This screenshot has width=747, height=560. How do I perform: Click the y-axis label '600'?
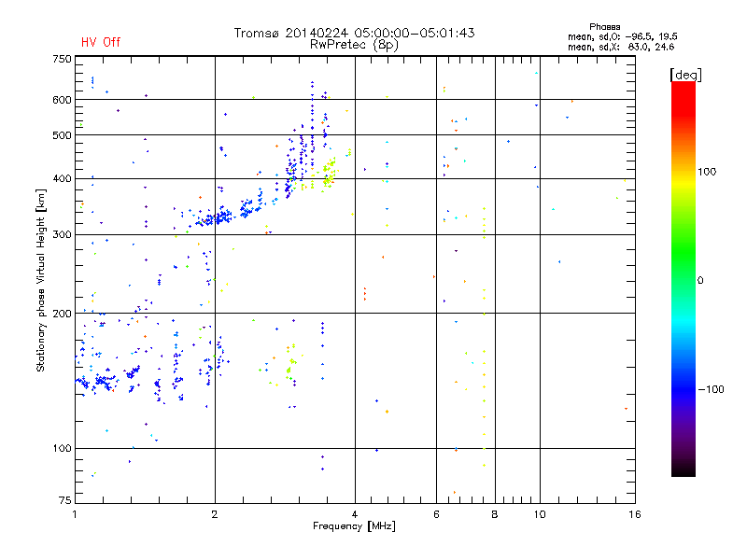click(62, 100)
